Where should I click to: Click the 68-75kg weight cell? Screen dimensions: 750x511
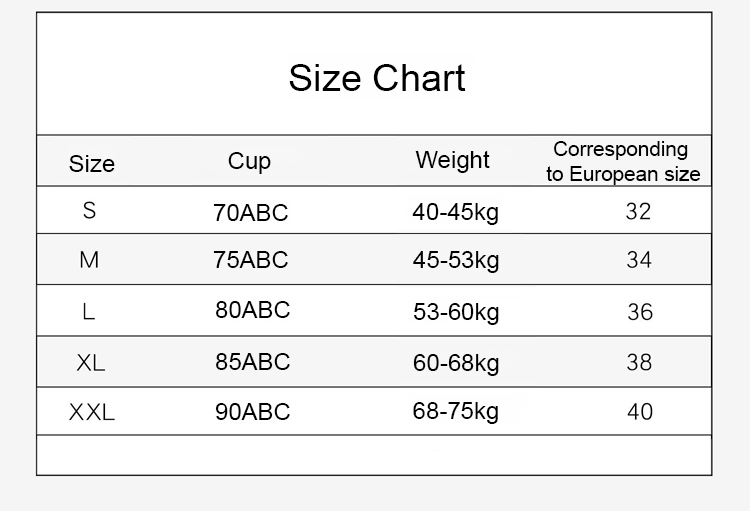[x=456, y=411]
